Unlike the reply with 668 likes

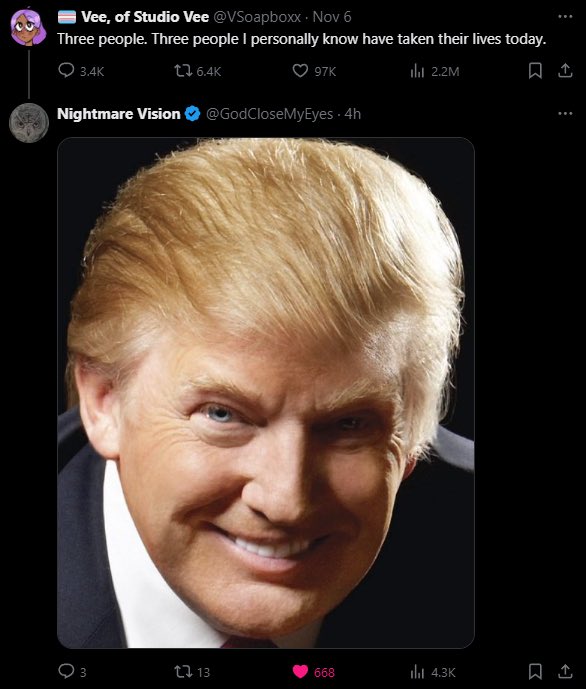(x=314, y=671)
